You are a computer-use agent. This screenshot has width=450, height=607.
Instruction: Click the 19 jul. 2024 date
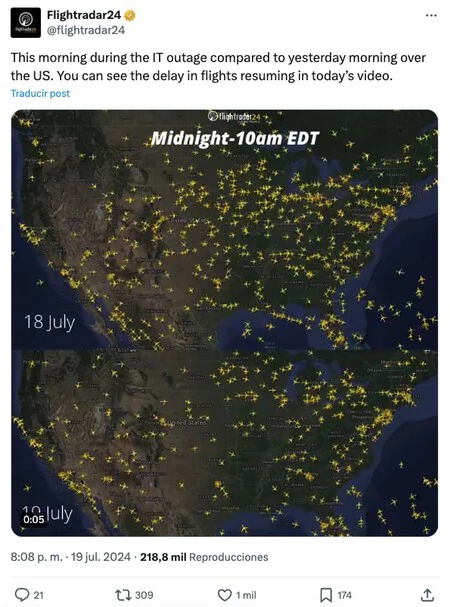tap(101, 557)
